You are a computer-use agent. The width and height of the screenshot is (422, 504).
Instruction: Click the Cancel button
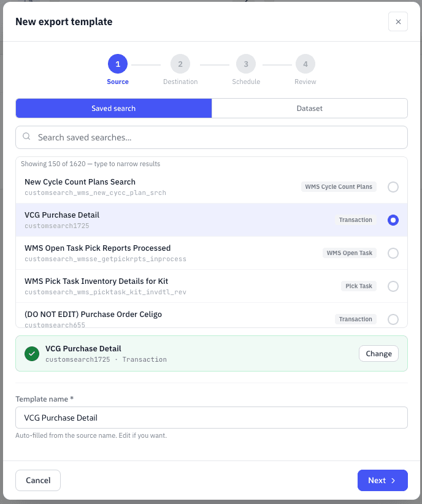pos(38,480)
